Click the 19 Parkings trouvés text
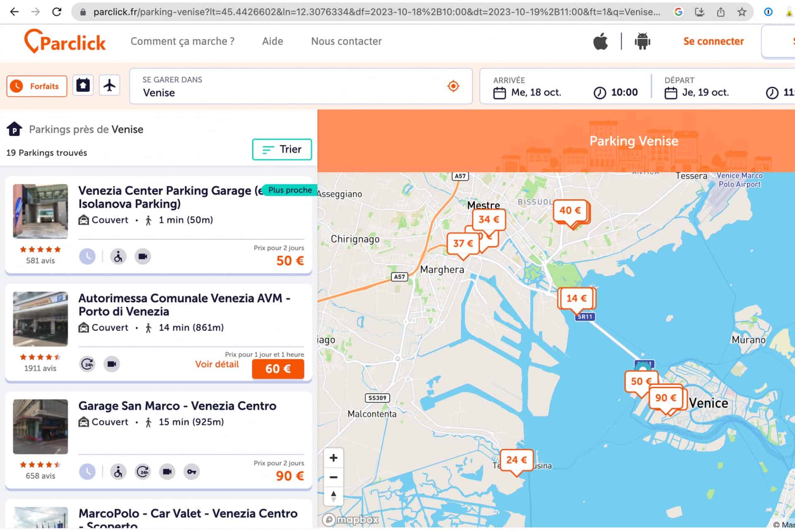 point(47,153)
